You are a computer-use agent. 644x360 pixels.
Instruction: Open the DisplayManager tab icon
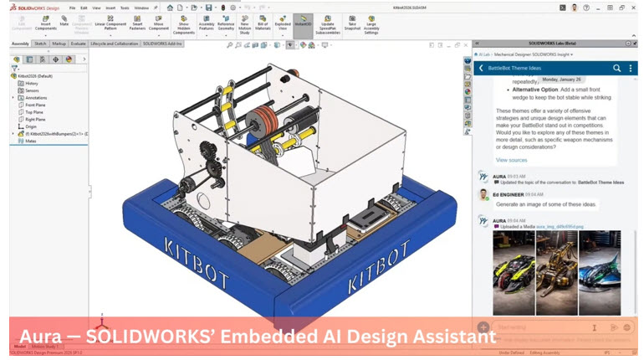tap(69, 59)
